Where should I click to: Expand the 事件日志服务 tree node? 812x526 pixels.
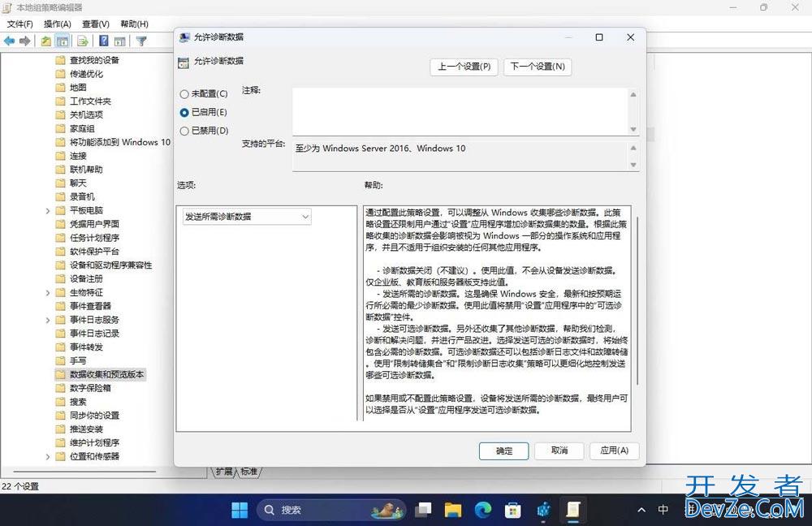point(48,320)
